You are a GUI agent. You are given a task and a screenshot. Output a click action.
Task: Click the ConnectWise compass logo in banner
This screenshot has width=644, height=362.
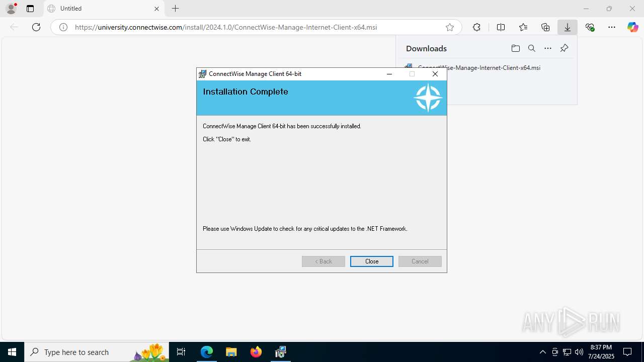(x=428, y=98)
